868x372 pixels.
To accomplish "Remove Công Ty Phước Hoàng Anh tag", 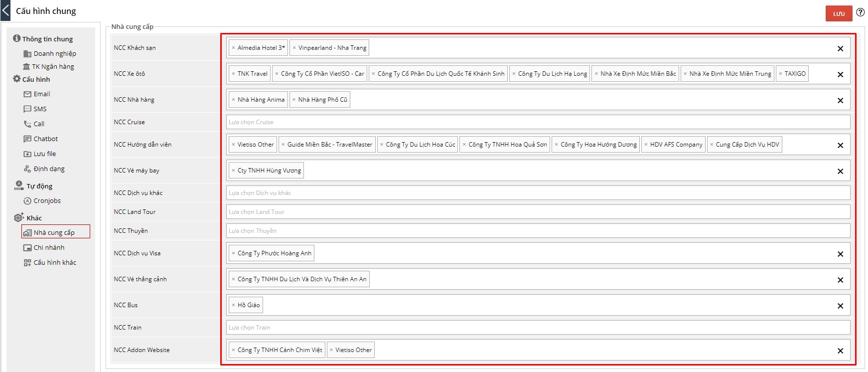I will (233, 253).
